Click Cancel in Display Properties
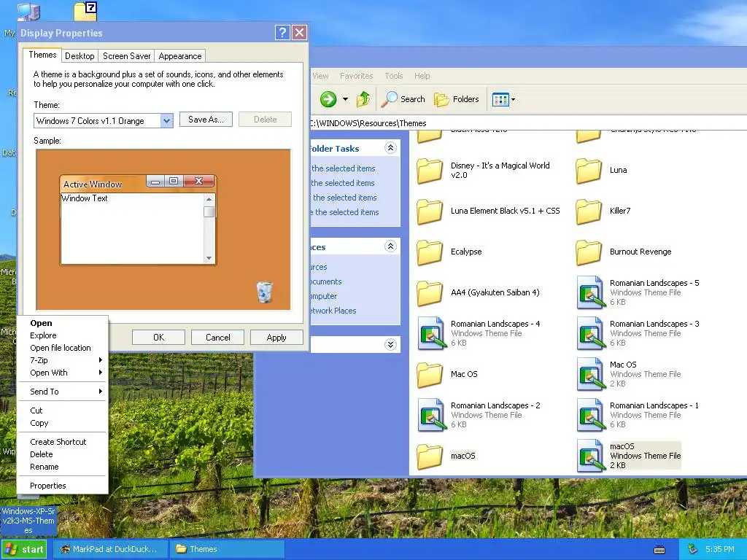This screenshot has height=560, width=747. coord(217,337)
